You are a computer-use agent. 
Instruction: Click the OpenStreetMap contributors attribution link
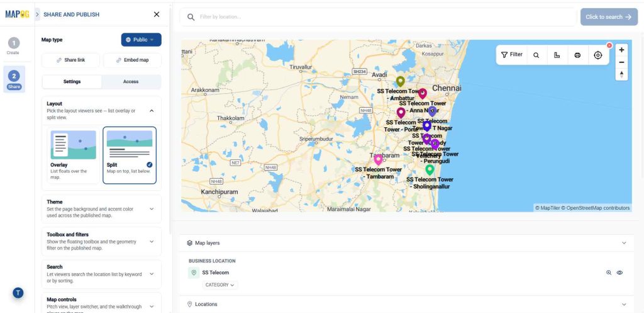click(x=596, y=208)
